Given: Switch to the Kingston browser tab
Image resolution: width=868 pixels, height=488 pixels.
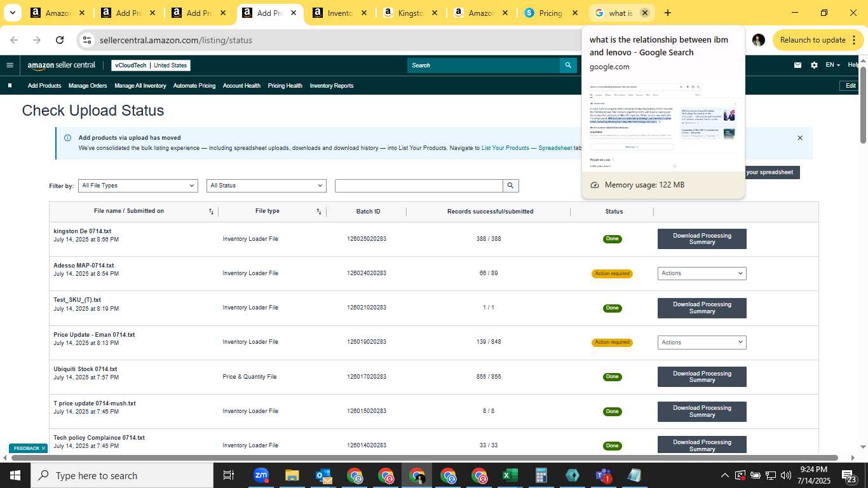Looking at the screenshot, I should coord(410,13).
